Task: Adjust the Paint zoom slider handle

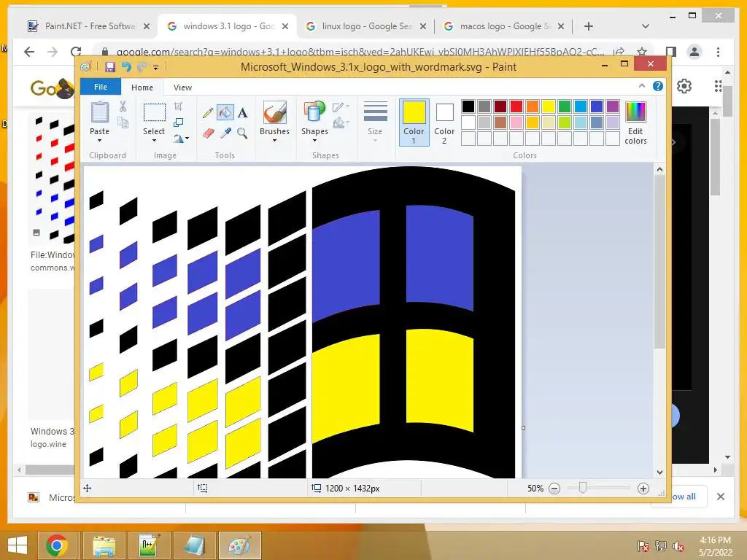Action: pyautogui.click(x=582, y=488)
